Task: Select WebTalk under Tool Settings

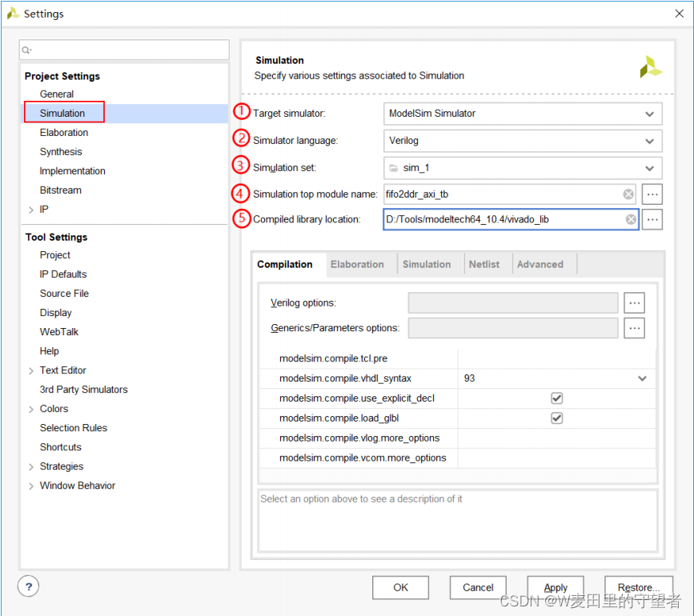Action: [59, 332]
